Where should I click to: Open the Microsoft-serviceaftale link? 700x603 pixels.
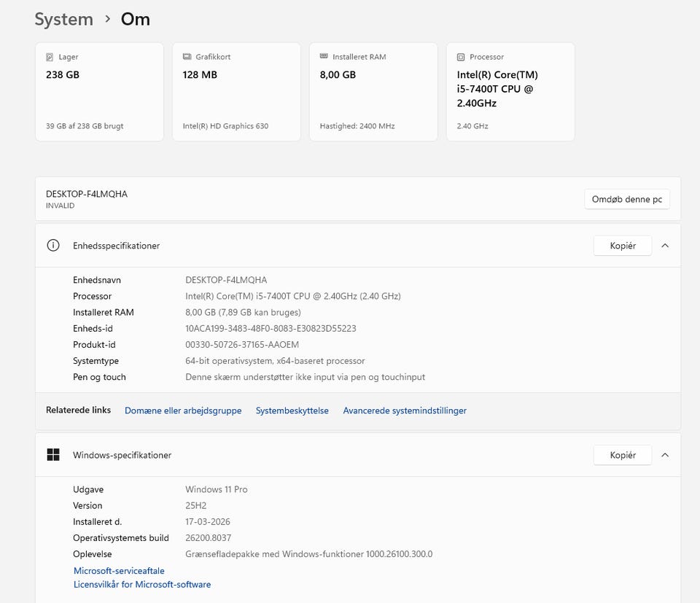tap(119, 571)
